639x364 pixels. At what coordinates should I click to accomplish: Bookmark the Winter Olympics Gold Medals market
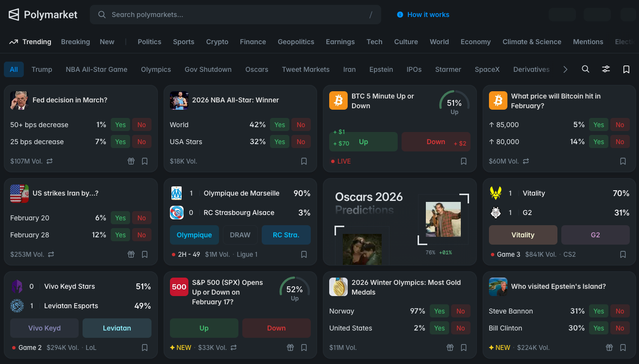coord(464,347)
